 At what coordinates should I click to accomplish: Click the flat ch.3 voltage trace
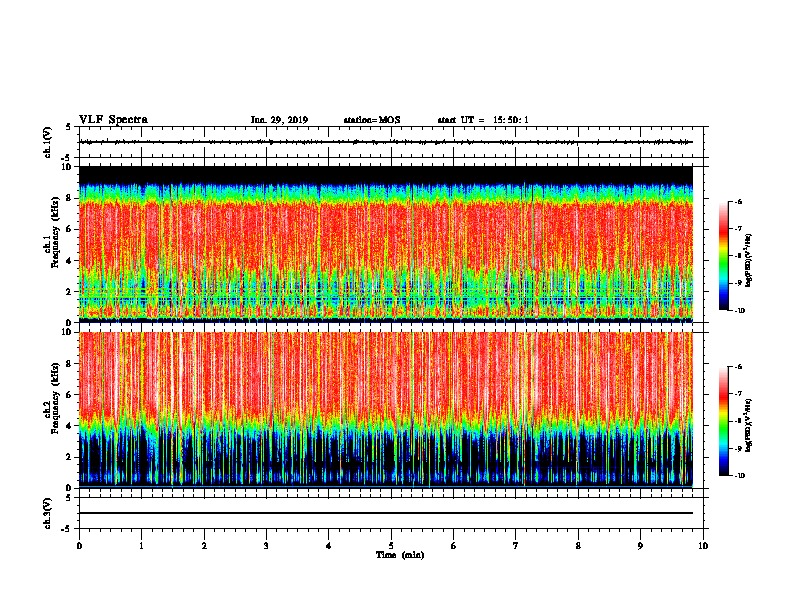(x=386, y=513)
